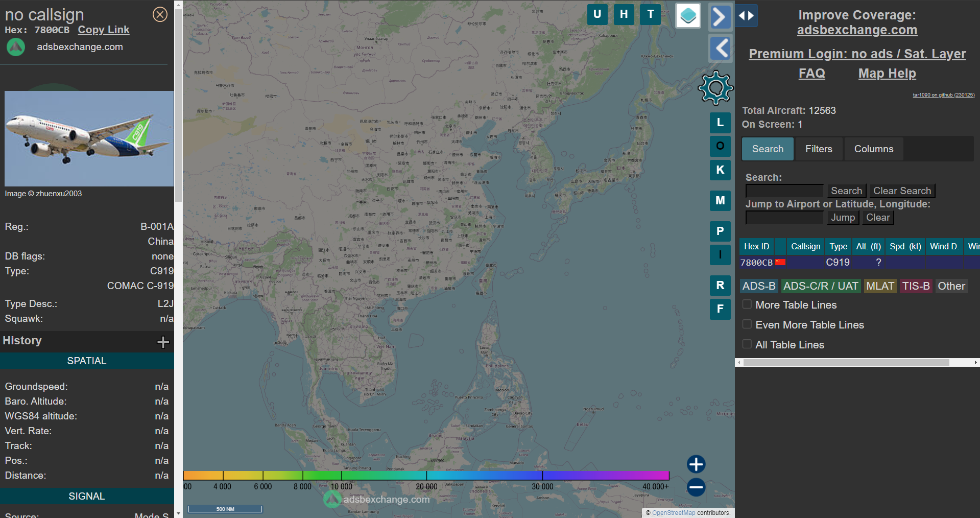Image resolution: width=980 pixels, height=518 pixels.
Task: Click the altitude color legend bar
Action: [426, 476]
